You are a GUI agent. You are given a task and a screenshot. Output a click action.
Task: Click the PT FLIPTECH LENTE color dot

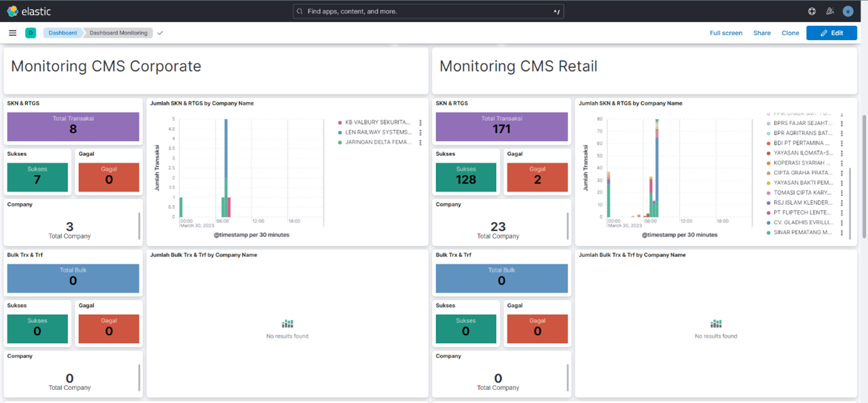pyautogui.click(x=769, y=213)
